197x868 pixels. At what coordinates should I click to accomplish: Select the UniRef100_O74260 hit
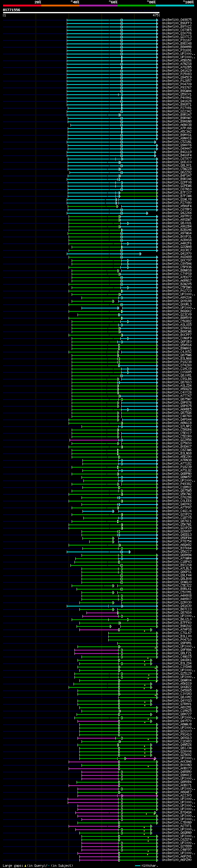coord(177,365)
